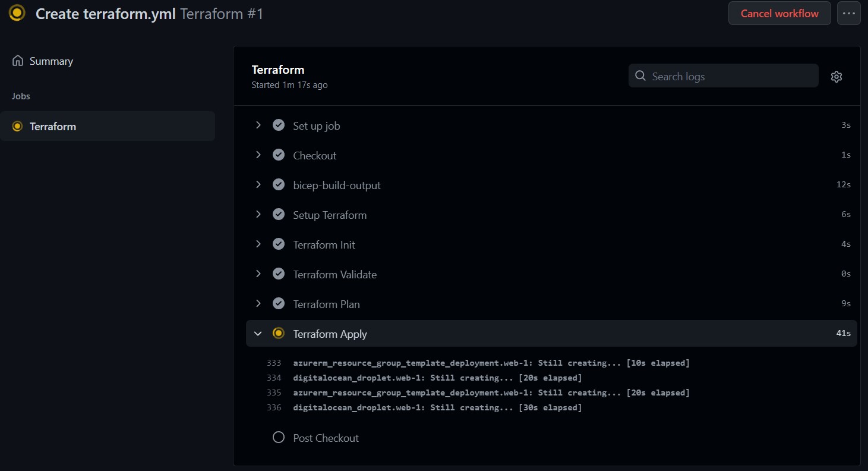The width and height of the screenshot is (868, 471).
Task: Click the Terraform Init step label
Action: 324,245
